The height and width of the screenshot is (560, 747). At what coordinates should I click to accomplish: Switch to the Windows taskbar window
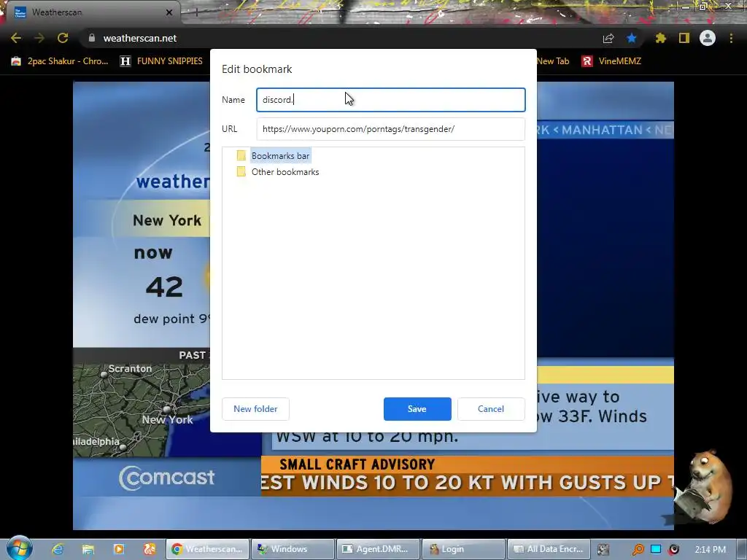(293, 549)
